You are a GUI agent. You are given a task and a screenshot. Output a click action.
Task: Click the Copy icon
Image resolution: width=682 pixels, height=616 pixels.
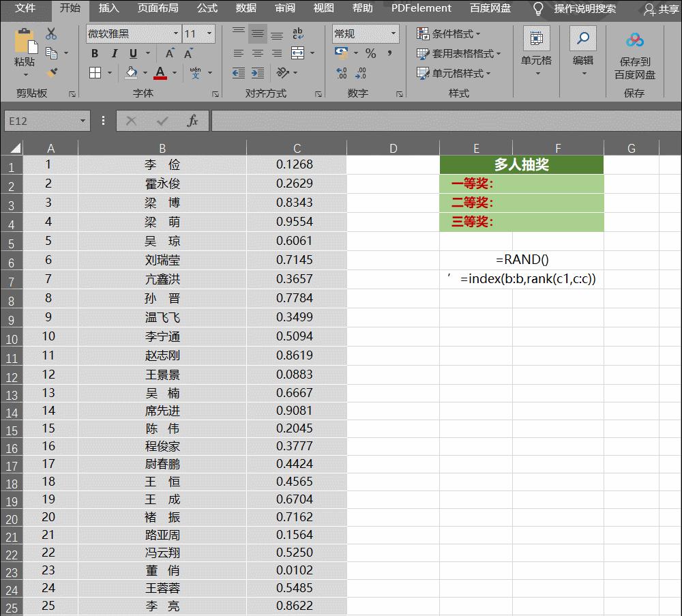(x=50, y=53)
